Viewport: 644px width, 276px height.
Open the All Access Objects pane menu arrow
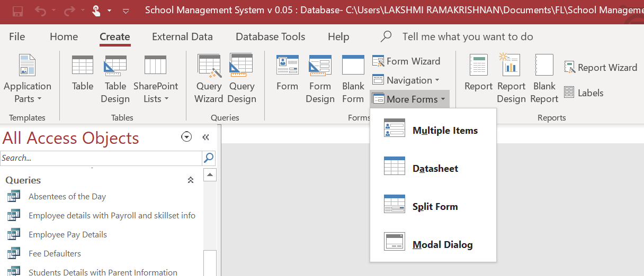click(x=186, y=137)
